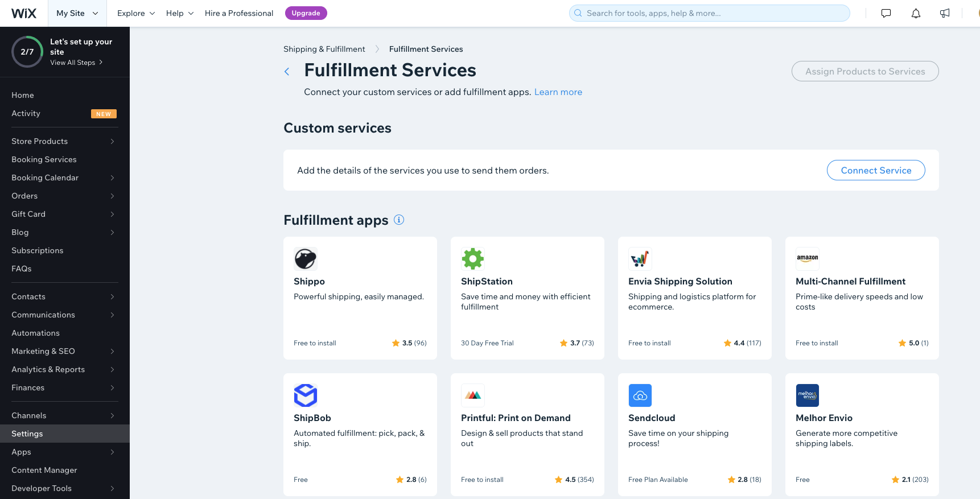This screenshot has width=980, height=499.
Task: Open the My Site dropdown
Action: [77, 13]
